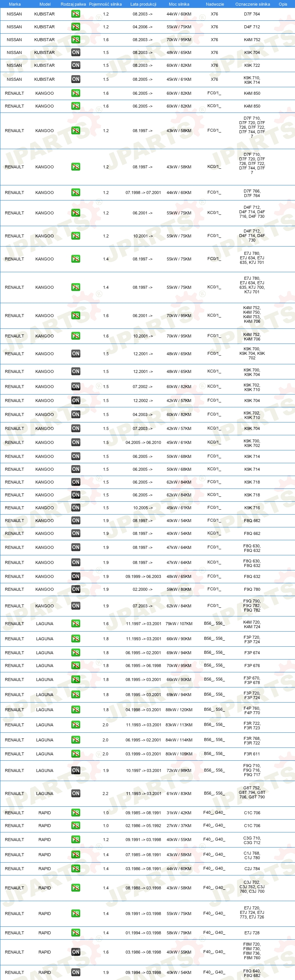Click the petrol icon in the Laguna F3P 674 row
This screenshot has height=980, width=295.
[76, 653]
